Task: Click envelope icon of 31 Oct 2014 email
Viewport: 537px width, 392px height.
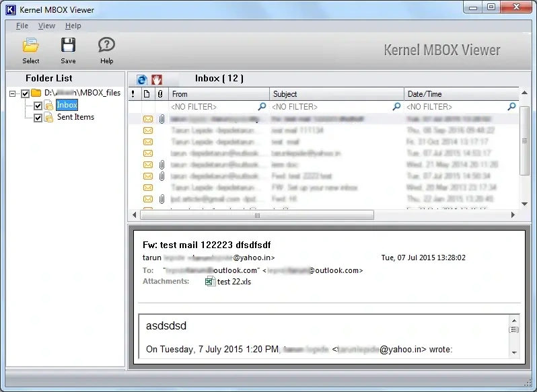Action: coord(148,142)
